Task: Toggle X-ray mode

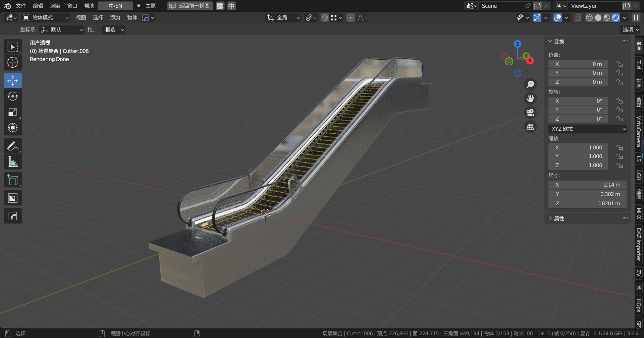Action: pyautogui.click(x=578, y=18)
